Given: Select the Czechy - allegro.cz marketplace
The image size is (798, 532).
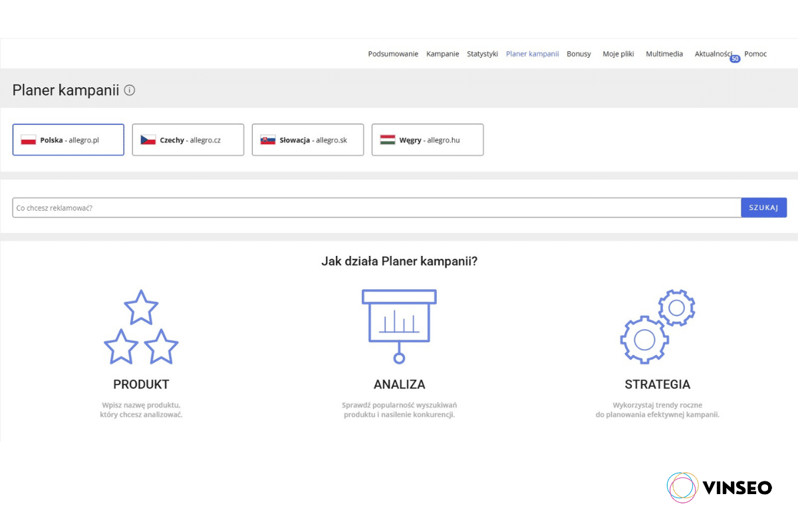Looking at the screenshot, I should coord(188,140).
